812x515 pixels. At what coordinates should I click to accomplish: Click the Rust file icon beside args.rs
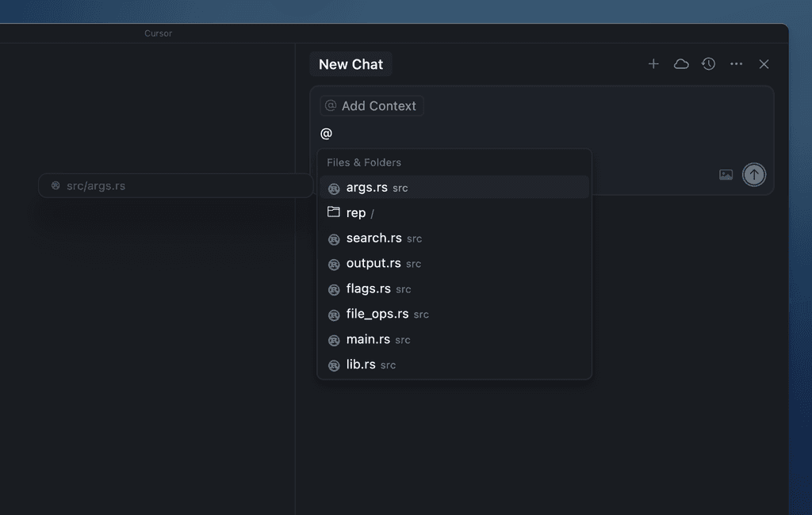(334, 188)
